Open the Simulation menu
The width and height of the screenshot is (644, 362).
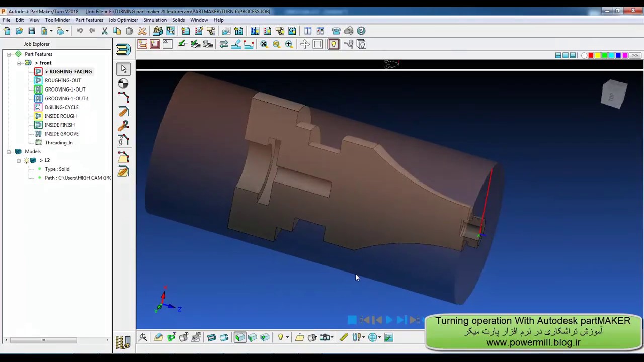tap(155, 20)
